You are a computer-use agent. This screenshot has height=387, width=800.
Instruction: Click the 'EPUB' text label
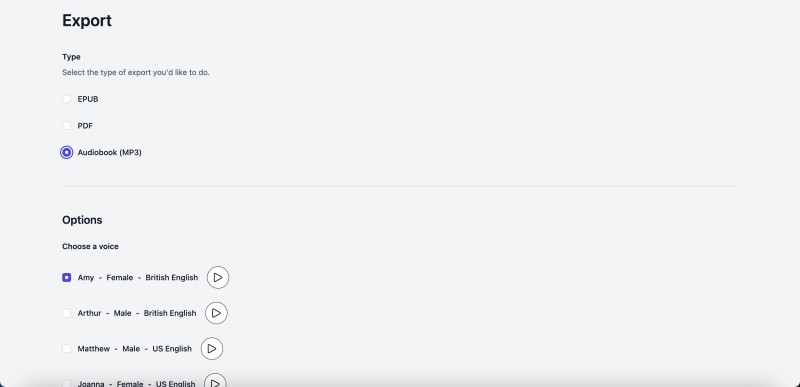coord(88,99)
